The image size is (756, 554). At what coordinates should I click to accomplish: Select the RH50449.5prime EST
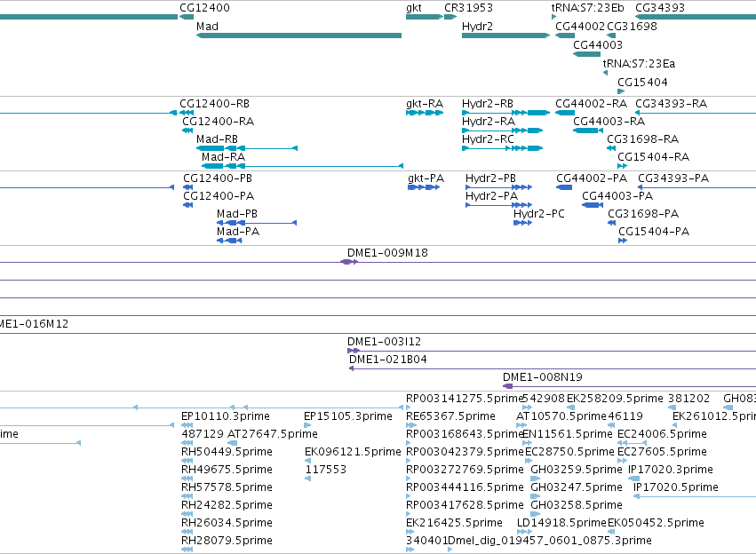click(x=227, y=452)
